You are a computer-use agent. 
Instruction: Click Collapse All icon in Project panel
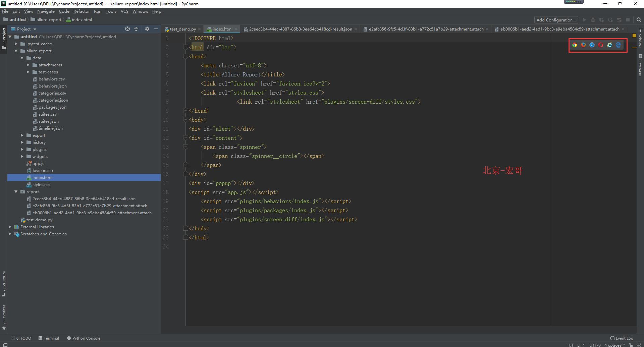point(136,29)
